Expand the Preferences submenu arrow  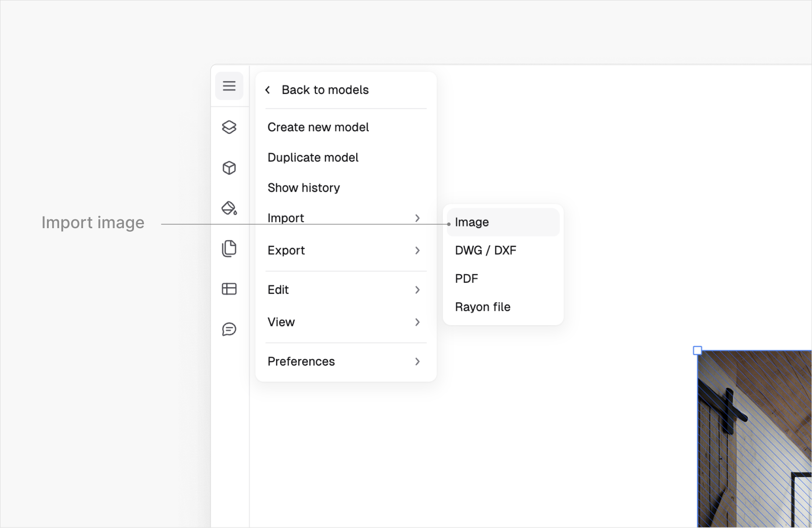click(x=417, y=362)
